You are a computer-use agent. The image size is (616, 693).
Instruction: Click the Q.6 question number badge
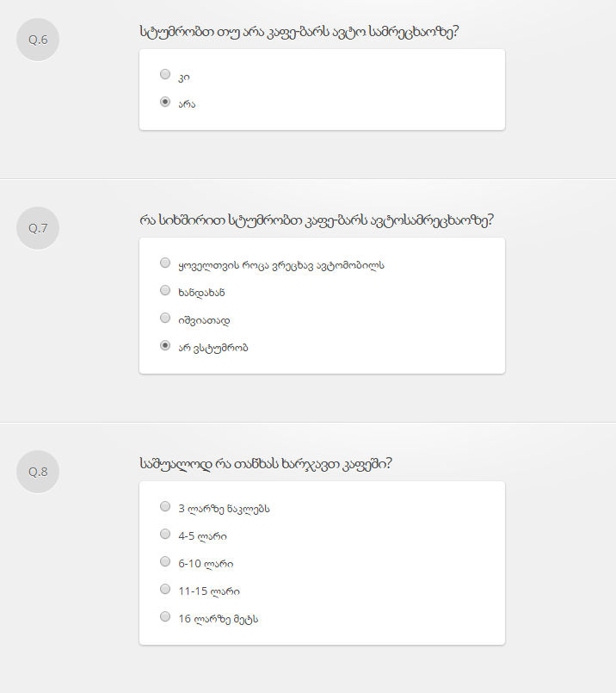[38, 39]
